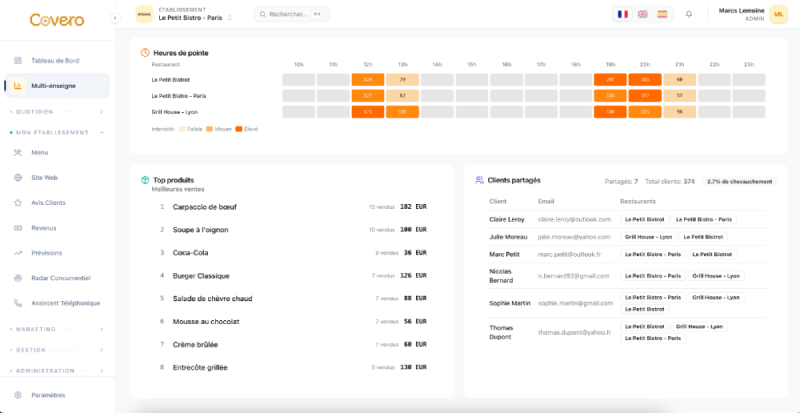Click the Menu utensils icon in sidebar
This screenshot has width=800, height=413.
point(18,152)
